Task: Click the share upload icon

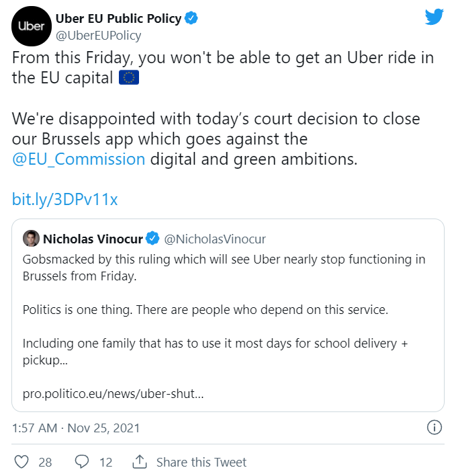Action: click(140, 462)
